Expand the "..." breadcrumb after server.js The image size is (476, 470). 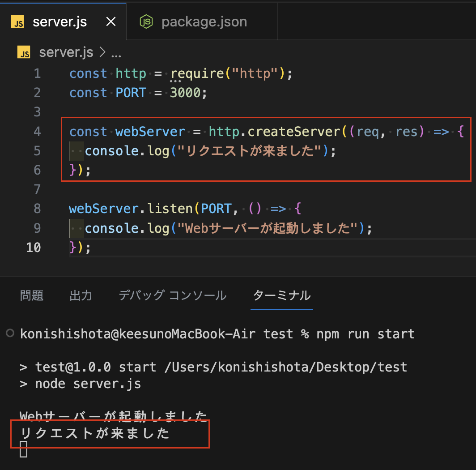116,52
